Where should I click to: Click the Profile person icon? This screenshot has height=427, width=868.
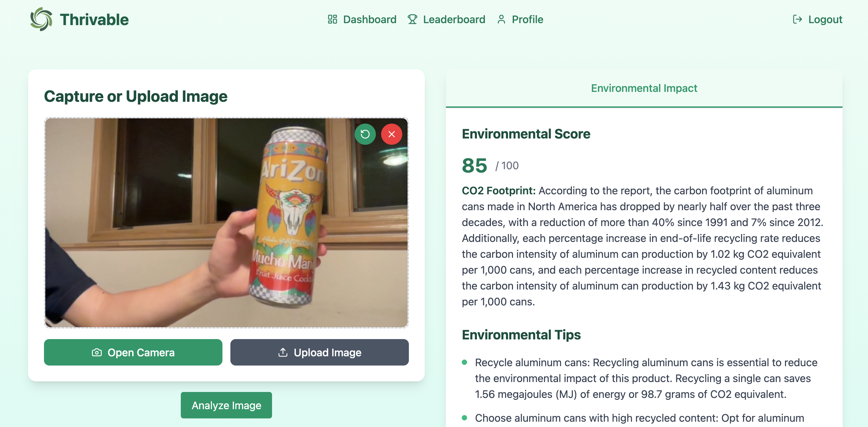tap(501, 19)
